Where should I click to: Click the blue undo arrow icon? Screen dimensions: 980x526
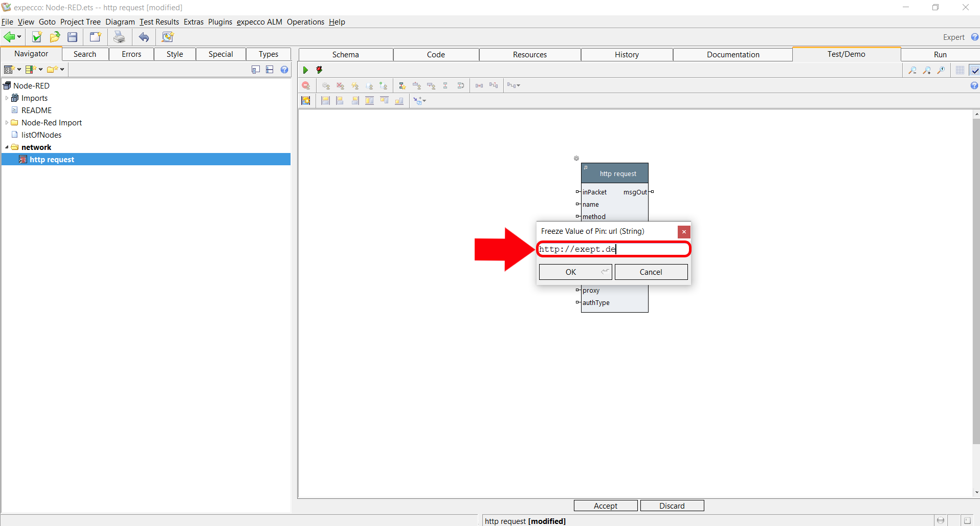[x=144, y=37]
